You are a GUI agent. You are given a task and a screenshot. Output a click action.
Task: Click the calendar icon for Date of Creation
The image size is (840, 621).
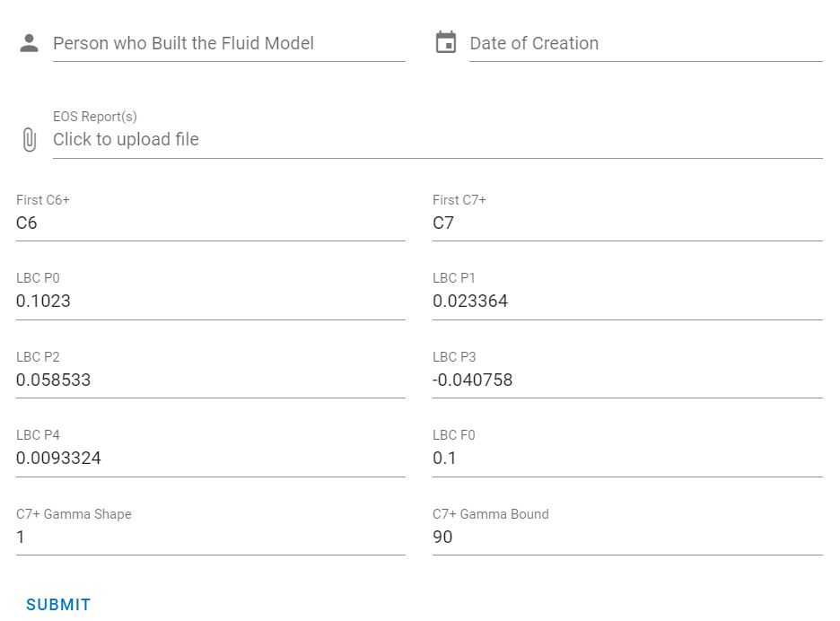click(x=446, y=42)
